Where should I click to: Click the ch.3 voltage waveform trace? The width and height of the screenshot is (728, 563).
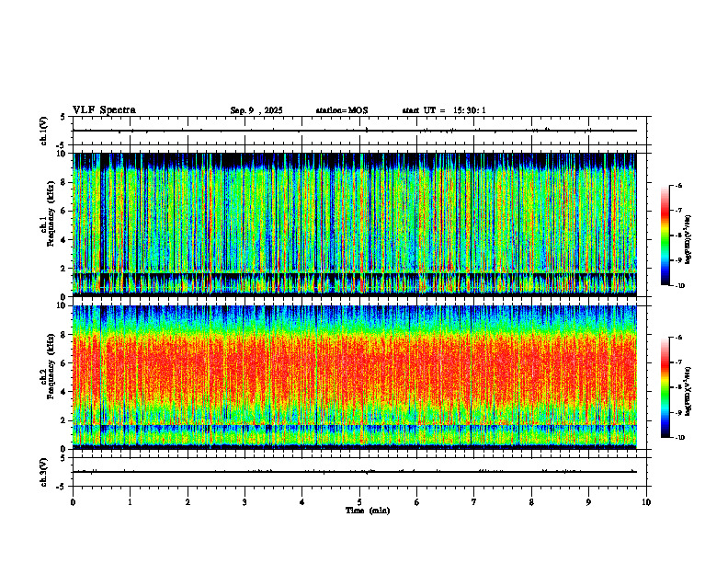click(x=355, y=472)
